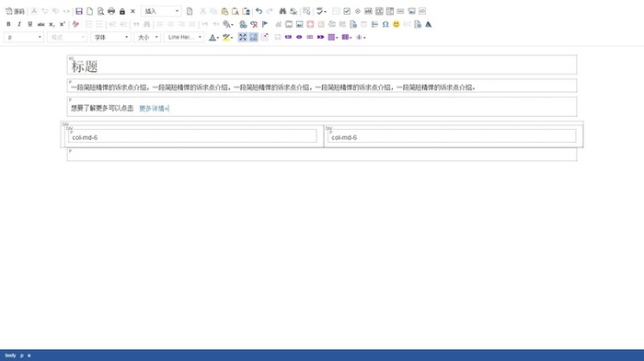Toggle show blocks outline
The height and width of the screenshot is (361, 644).
(253, 37)
